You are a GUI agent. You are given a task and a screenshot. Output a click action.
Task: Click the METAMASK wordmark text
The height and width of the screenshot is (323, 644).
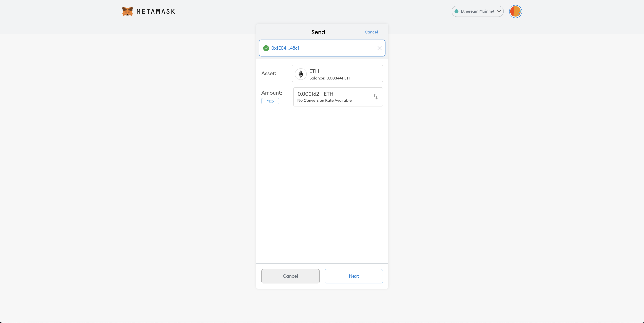point(156,12)
